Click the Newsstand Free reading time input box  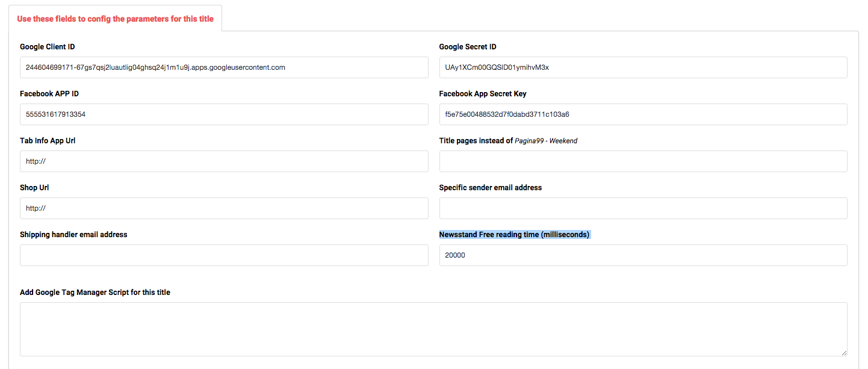[643, 255]
